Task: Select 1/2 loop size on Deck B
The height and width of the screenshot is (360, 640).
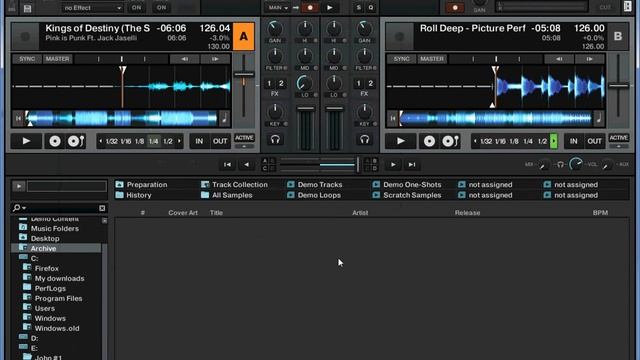Action: tap(542, 141)
